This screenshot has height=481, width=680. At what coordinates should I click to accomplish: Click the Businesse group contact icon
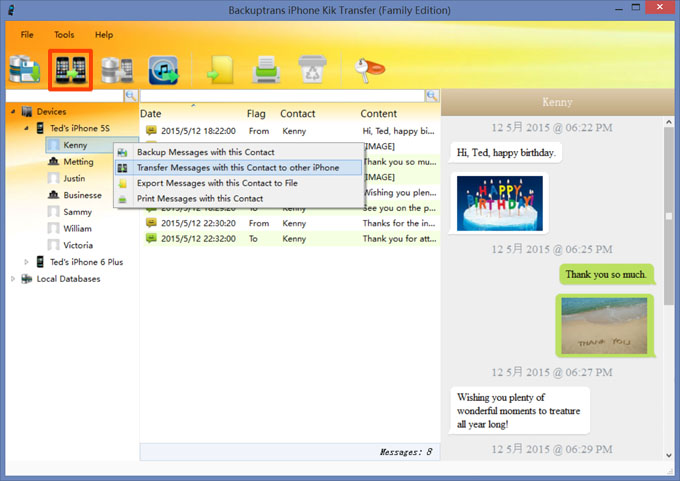point(53,195)
